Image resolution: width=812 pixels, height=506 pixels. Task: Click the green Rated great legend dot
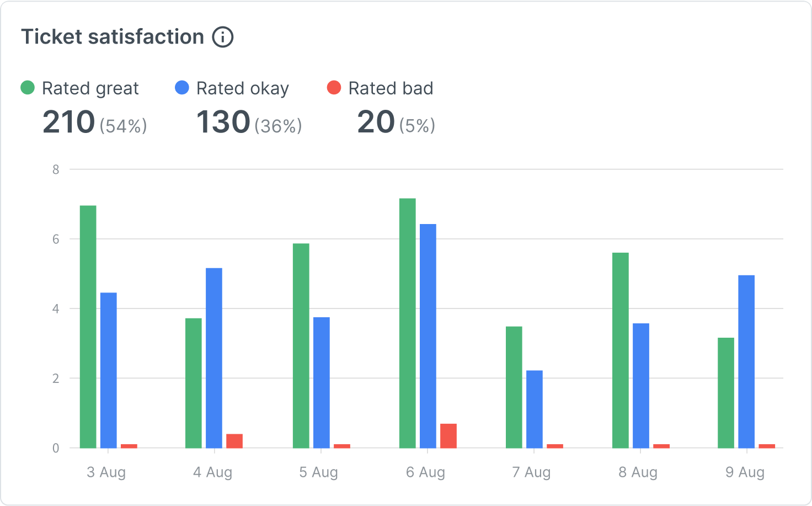(28, 88)
